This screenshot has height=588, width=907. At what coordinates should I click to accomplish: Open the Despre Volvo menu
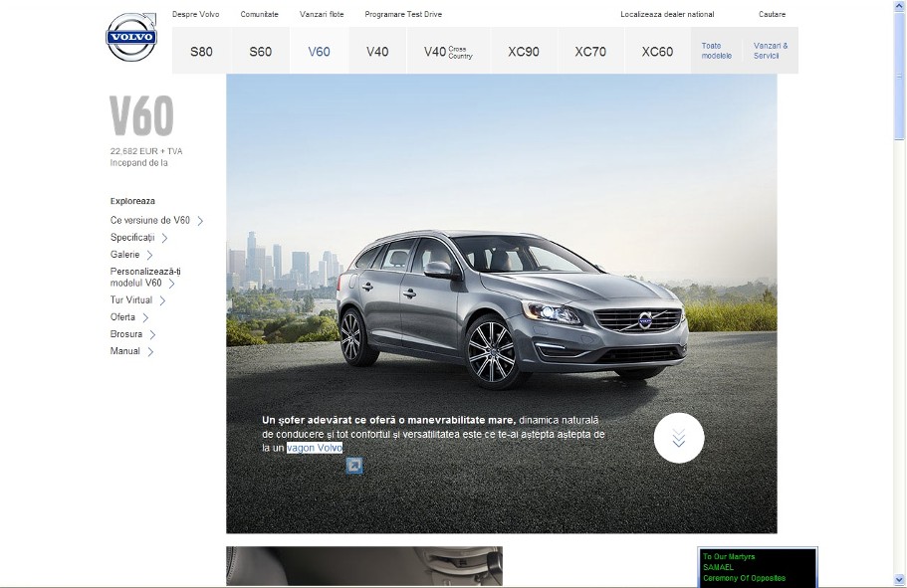tap(195, 15)
